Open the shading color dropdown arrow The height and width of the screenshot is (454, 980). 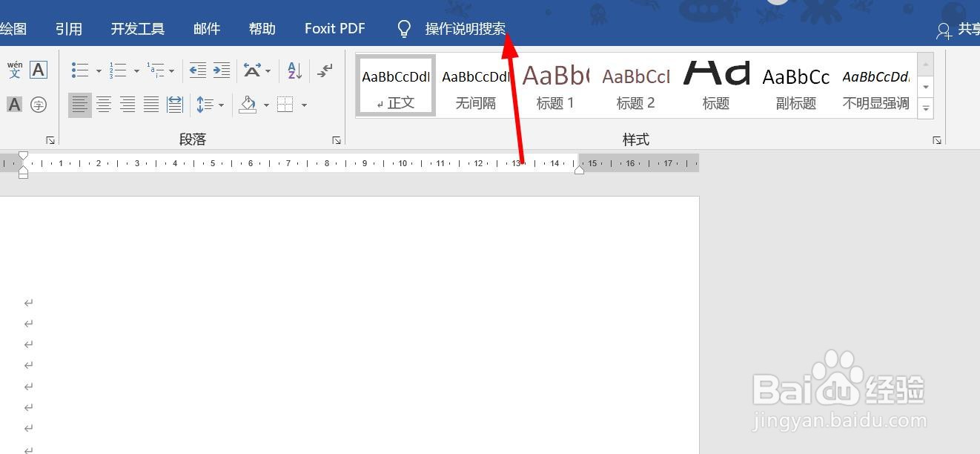(x=266, y=105)
